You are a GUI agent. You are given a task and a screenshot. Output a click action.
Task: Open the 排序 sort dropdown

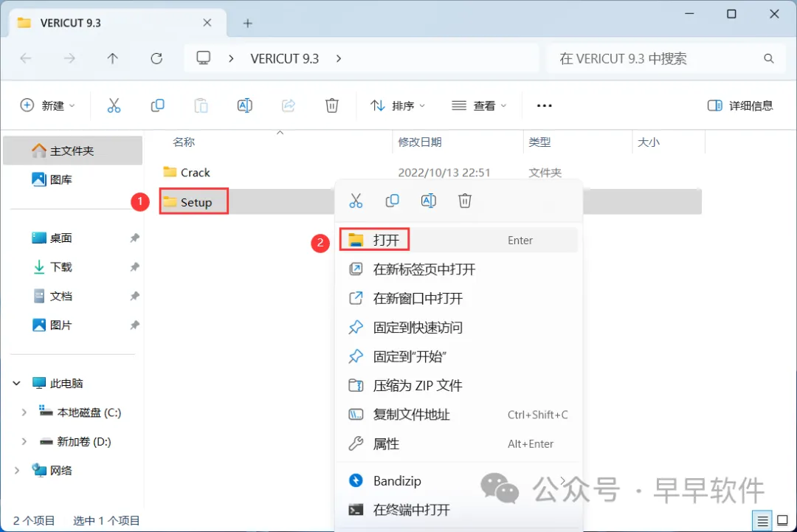pyautogui.click(x=398, y=106)
